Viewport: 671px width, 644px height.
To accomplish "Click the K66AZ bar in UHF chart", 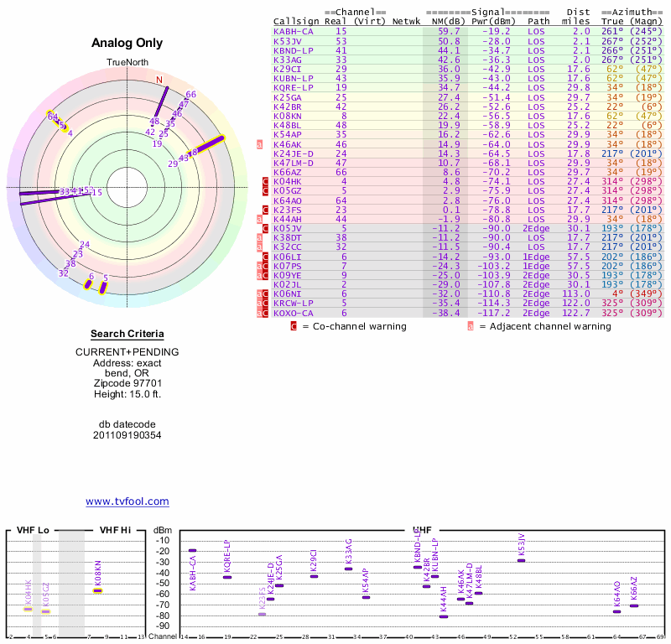I will click(x=634, y=606).
